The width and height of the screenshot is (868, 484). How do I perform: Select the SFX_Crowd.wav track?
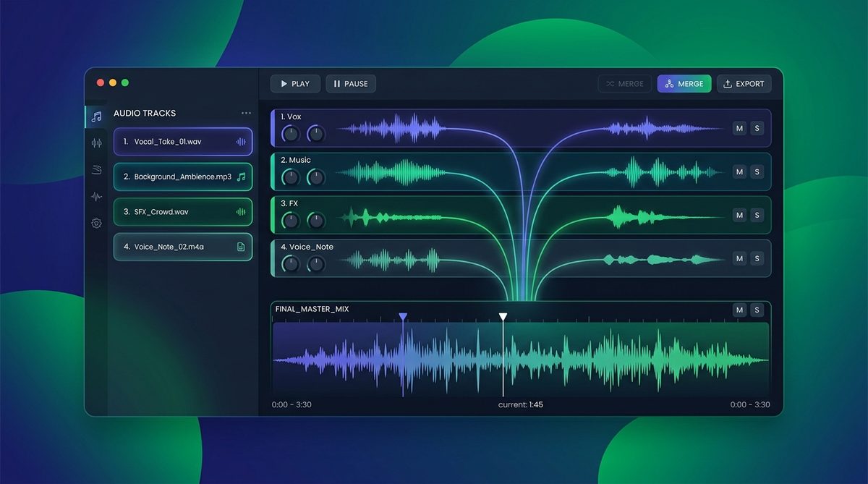183,211
